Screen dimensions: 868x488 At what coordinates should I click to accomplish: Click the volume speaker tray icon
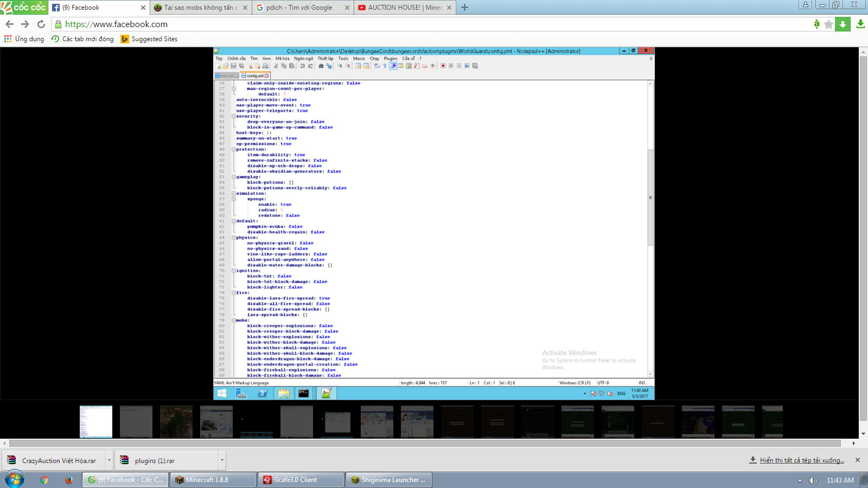813,480
